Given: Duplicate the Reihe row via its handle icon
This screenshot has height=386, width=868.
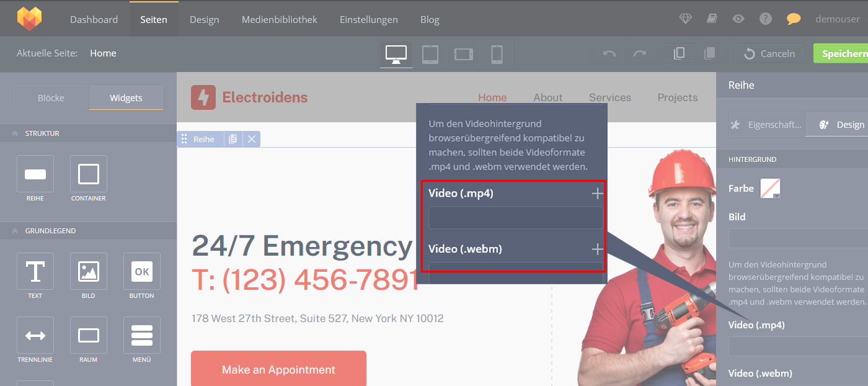Looking at the screenshot, I should (233, 139).
